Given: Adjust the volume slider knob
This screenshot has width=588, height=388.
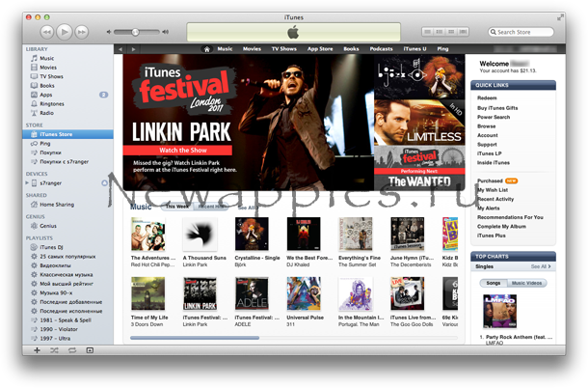Looking at the screenshot, I should pyautogui.click(x=135, y=32).
